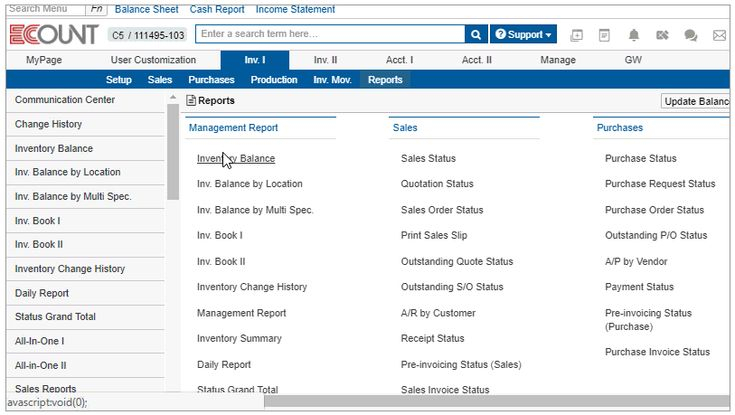
Task: Open the chat messenger bubble icon
Action: click(690, 35)
